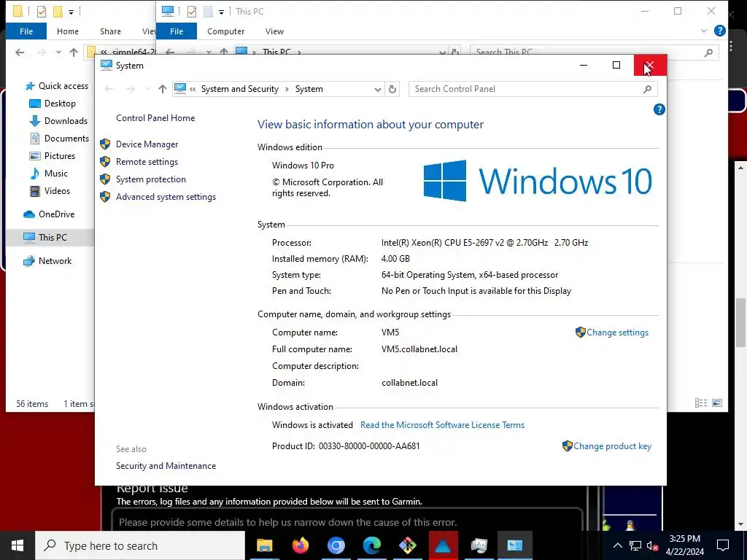Switch This PC to details view icon
This screenshot has height=560, width=747.
701,402
